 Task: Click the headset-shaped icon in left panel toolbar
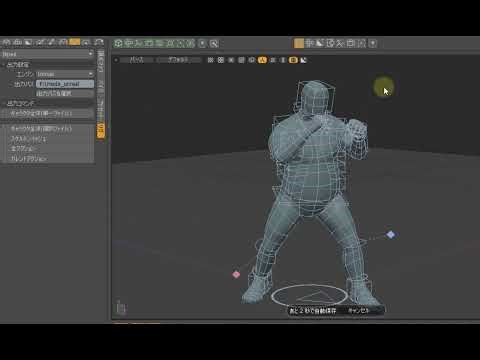[99, 42]
